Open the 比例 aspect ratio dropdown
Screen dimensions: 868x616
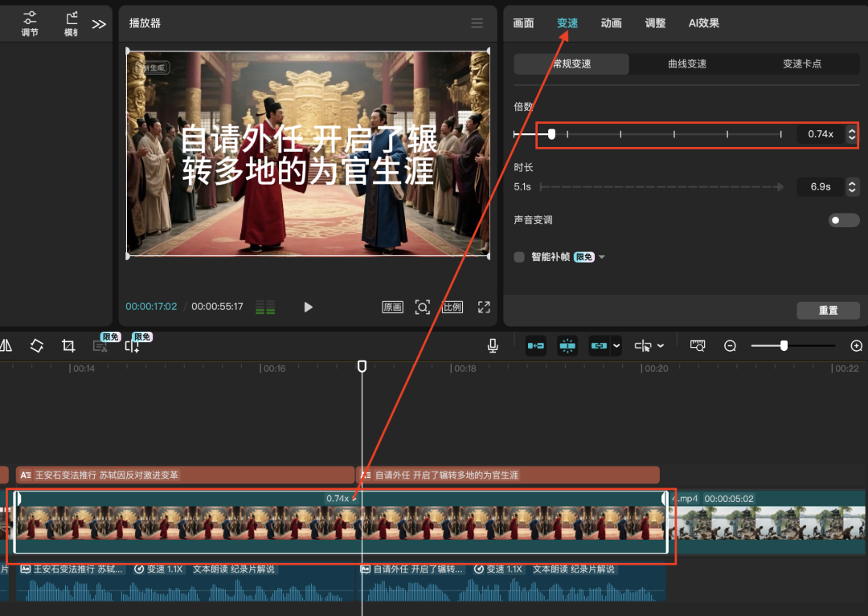click(x=452, y=307)
